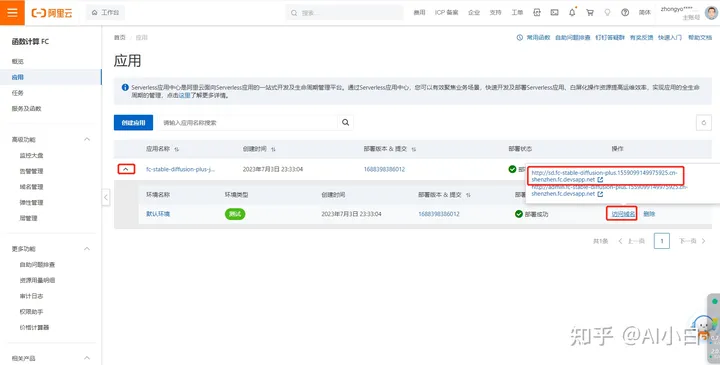Open the 快速入门 link
Image resolution: width=720 pixels, height=365 pixels.
[670, 38]
